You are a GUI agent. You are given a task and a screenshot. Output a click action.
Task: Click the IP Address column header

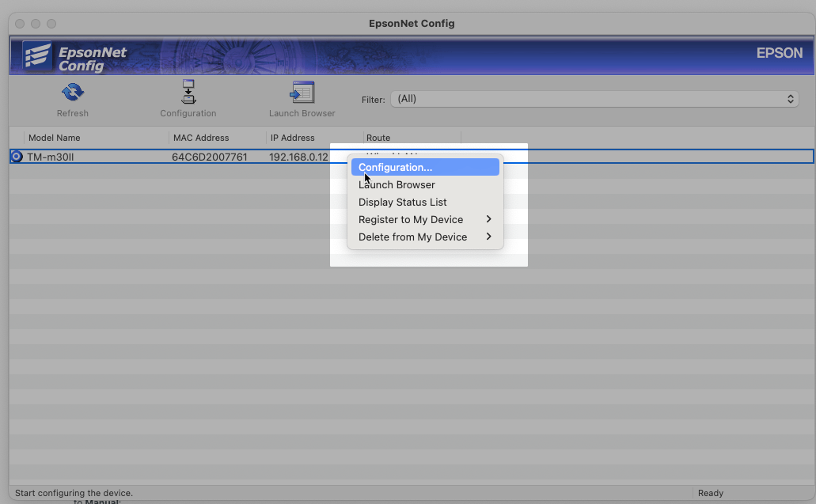(x=293, y=138)
